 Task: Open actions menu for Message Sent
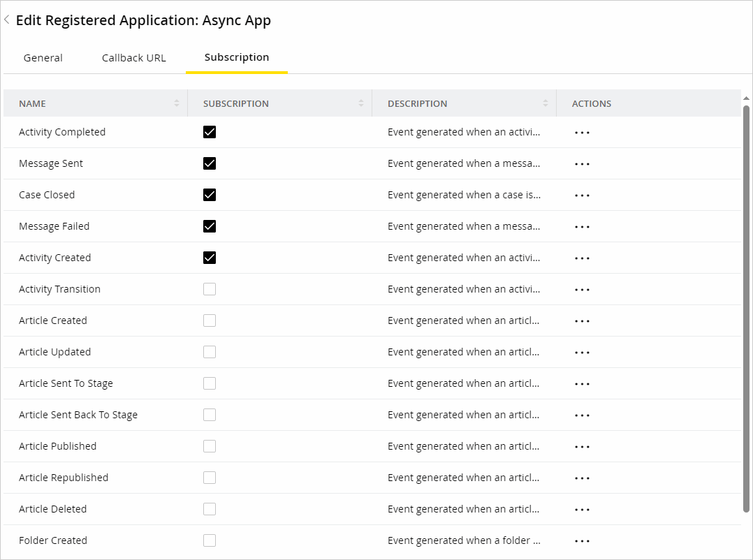coord(582,164)
